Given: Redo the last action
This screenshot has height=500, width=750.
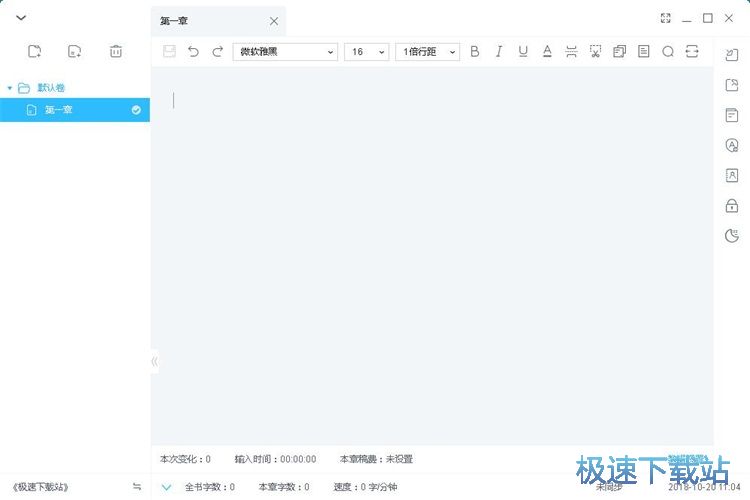Looking at the screenshot, I should click(x=217, y=51).
